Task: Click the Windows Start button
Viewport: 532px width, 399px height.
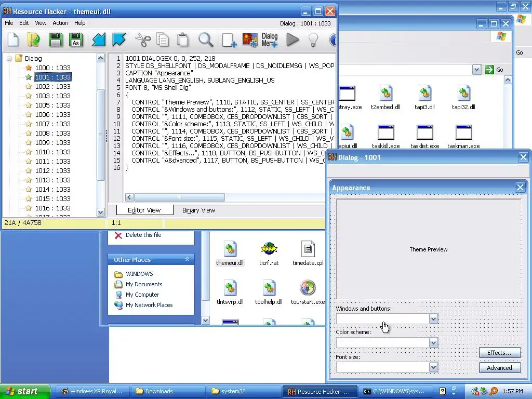Action: click(25, 391)
